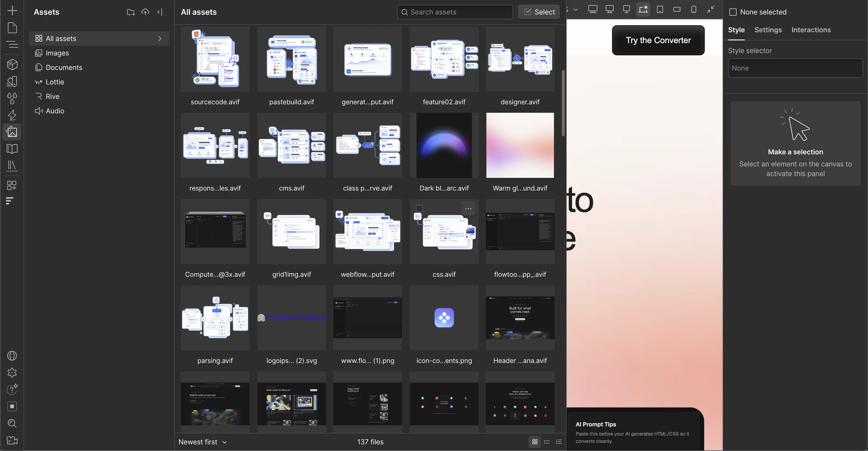
Task: Open the Components cube icon
Action: coord(12,64)
